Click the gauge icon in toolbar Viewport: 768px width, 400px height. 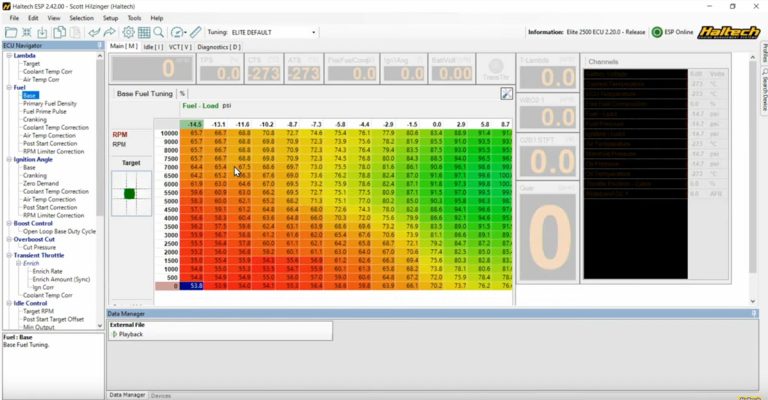pyautogui.click(x=178, y=32)
